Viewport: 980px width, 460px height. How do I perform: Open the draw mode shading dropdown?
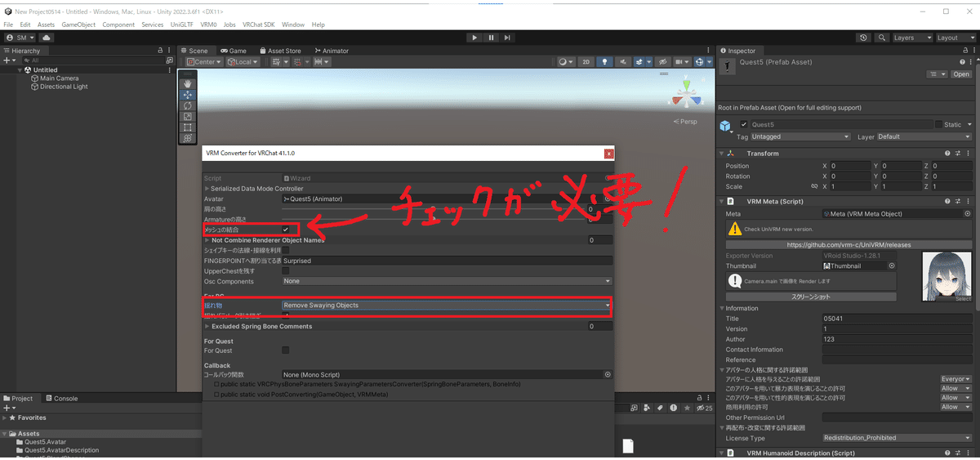tap(567, 62)
